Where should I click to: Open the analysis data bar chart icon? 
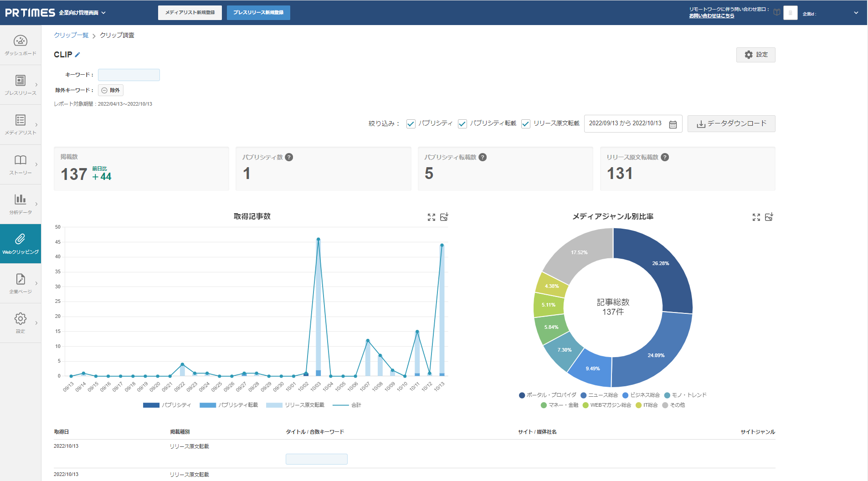(21, 199)
